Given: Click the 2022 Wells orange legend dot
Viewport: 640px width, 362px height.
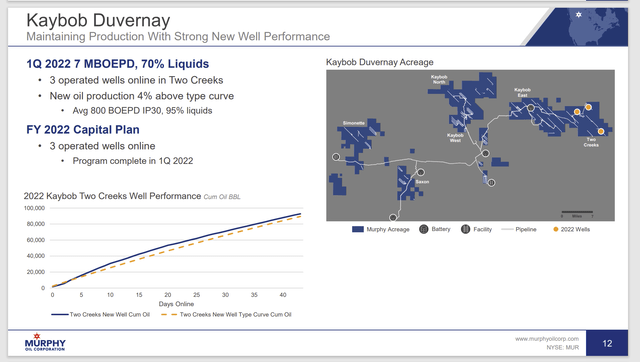Looking at the screenshot, I should (556, 229).
